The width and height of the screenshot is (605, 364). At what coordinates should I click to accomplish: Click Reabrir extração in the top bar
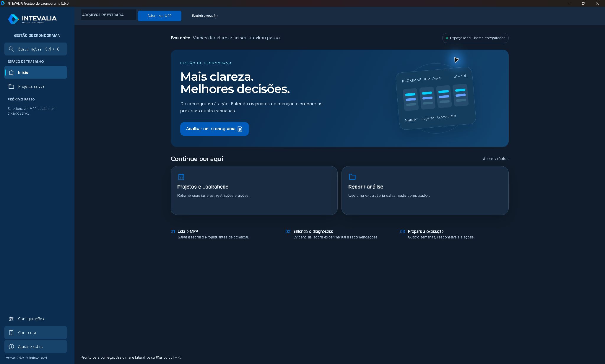(x=205, y=16)
